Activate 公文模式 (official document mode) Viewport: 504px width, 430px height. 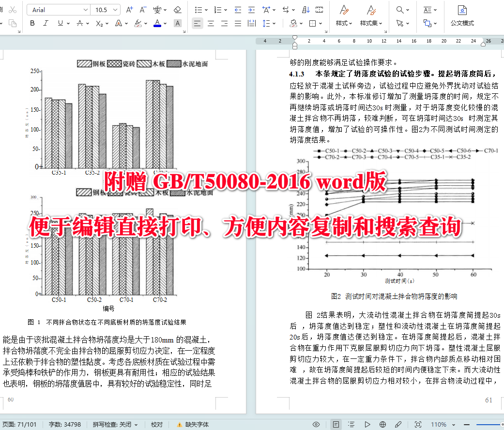461,16
